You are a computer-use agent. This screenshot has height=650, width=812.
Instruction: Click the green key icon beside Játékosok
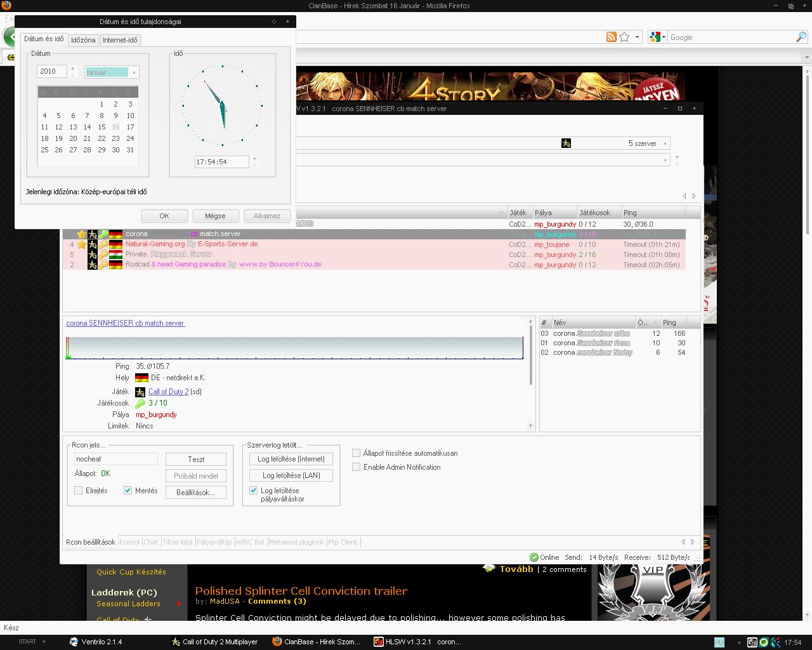140,404
